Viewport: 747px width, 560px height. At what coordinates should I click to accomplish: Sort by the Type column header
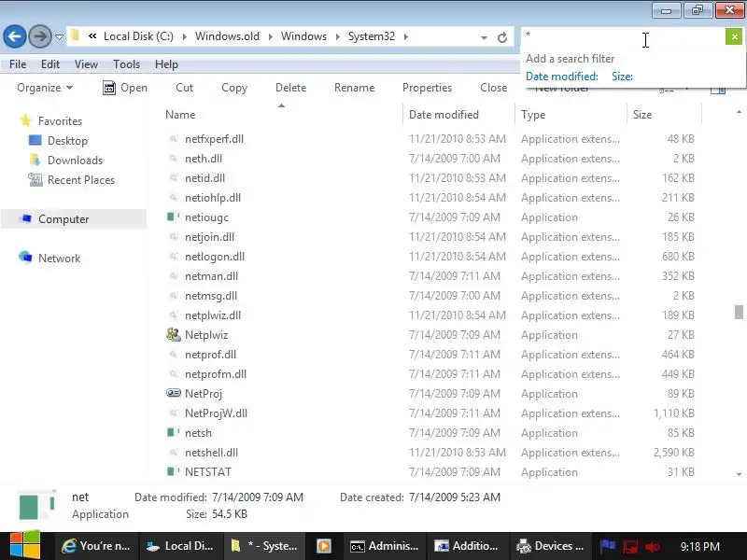pyautogui.click(x=533, y=115)
